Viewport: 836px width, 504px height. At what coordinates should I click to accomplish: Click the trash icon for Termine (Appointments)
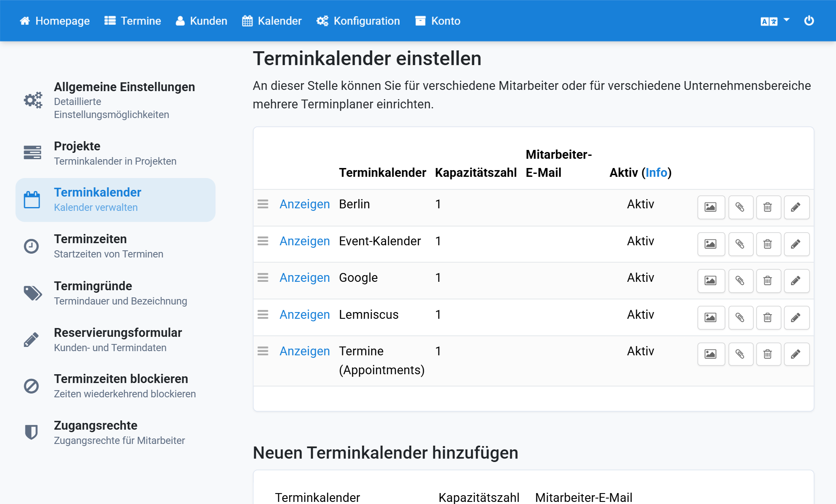click(x=768, y=354)
